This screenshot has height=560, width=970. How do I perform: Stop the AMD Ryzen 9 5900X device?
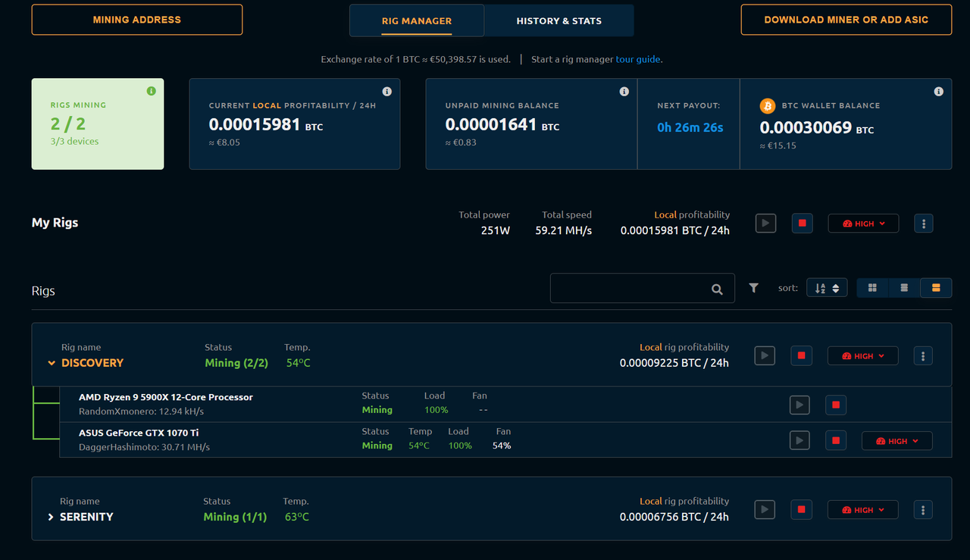836,405
